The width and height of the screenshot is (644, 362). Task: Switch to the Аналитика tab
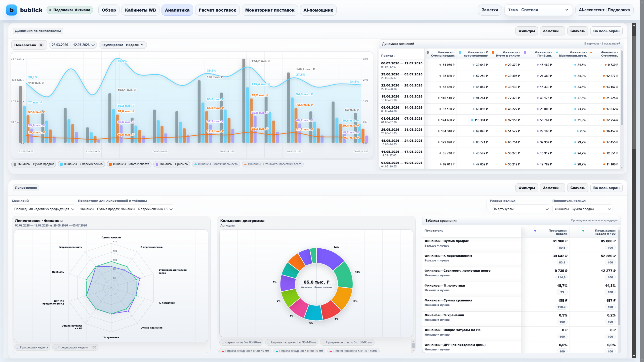tap(177, 10)
